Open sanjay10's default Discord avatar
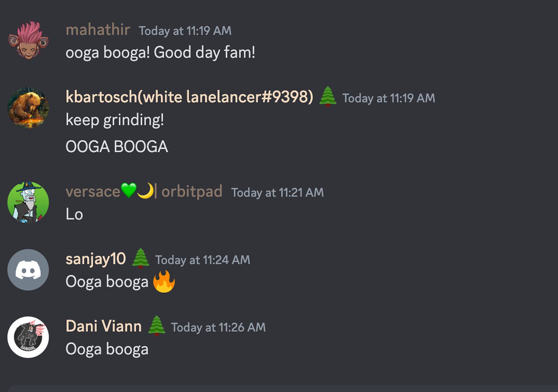Viewport: 558px width, 392px height. pyautogui.click(x=28, y=270)
